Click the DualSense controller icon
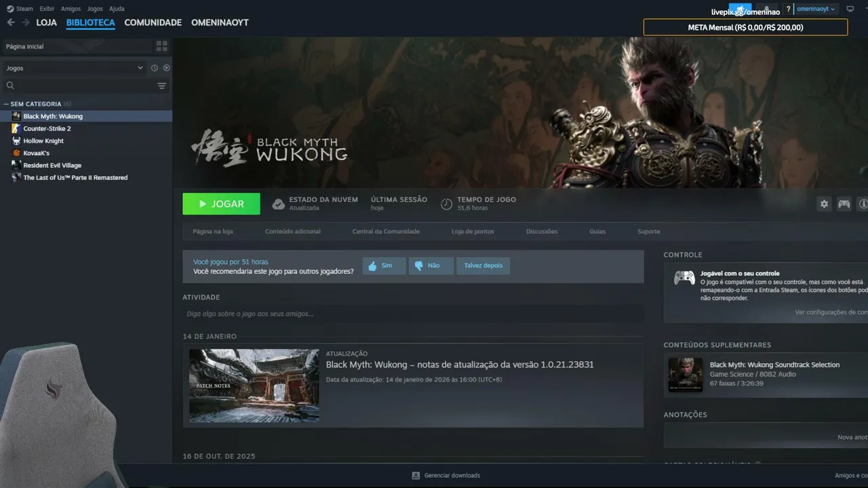Viewport: 868px width, 488px height. tap(684, 278)
